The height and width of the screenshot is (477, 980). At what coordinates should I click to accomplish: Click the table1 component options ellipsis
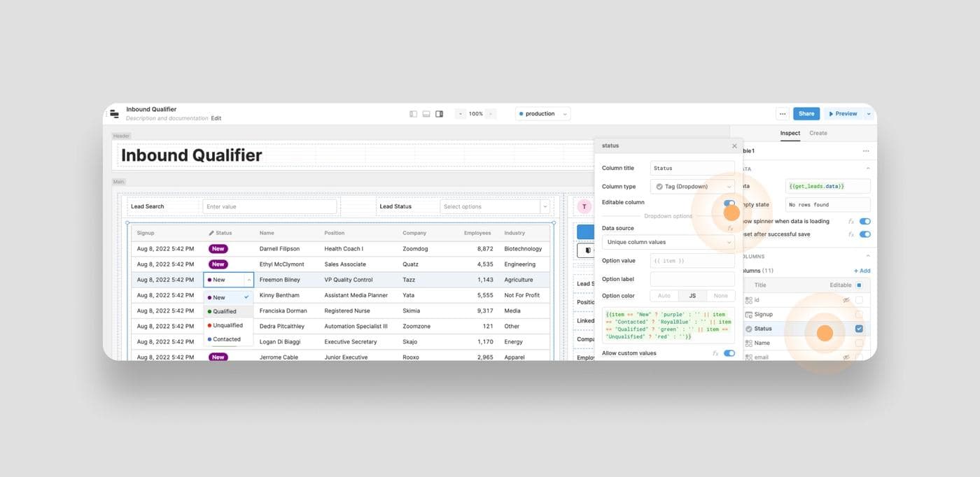(866, 151)
